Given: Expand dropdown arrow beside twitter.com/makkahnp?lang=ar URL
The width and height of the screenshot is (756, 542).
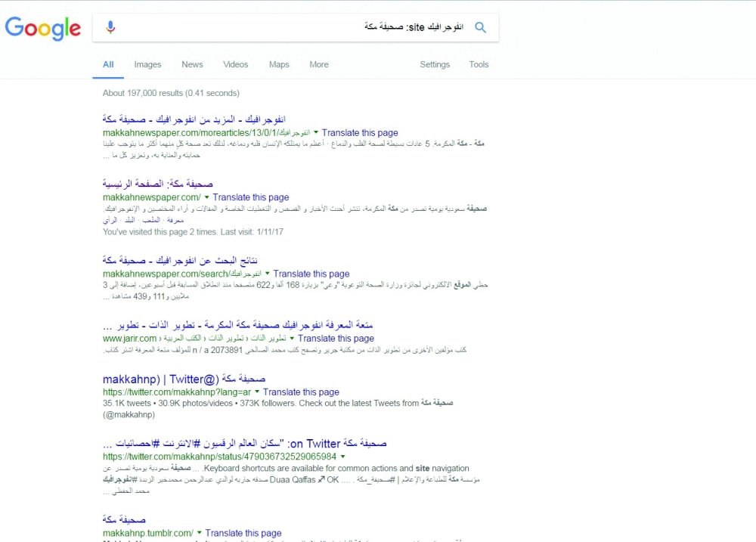Looking at the screenshot, I should point(257,392).
